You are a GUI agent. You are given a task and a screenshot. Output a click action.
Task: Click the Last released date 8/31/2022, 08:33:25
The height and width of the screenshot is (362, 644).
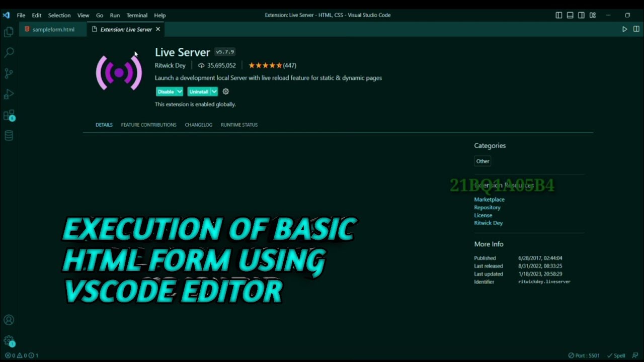click(540, 266)
